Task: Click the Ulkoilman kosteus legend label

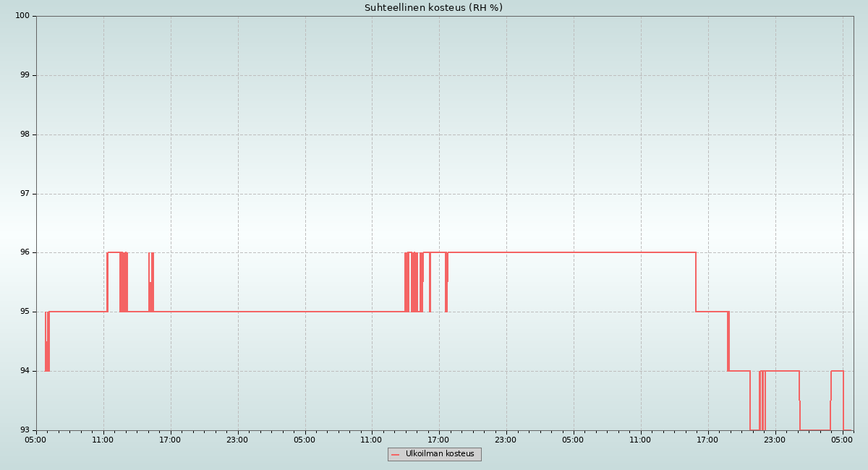Action: tap(440, 454)
